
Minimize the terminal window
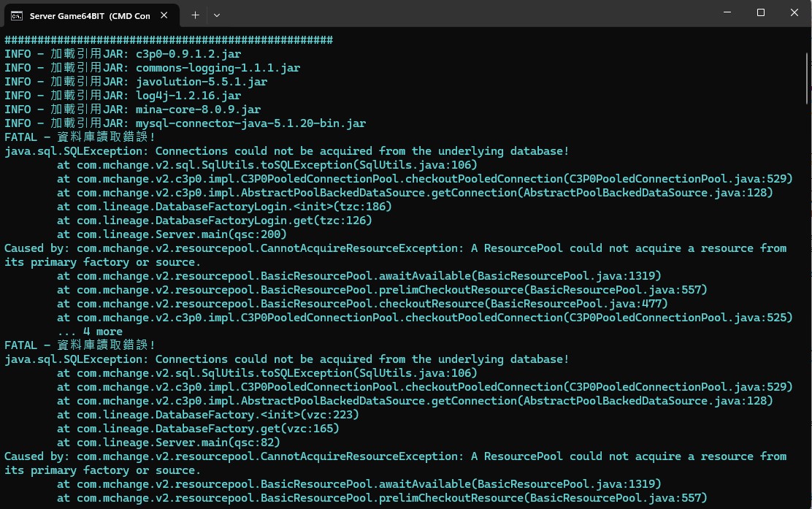727,12
